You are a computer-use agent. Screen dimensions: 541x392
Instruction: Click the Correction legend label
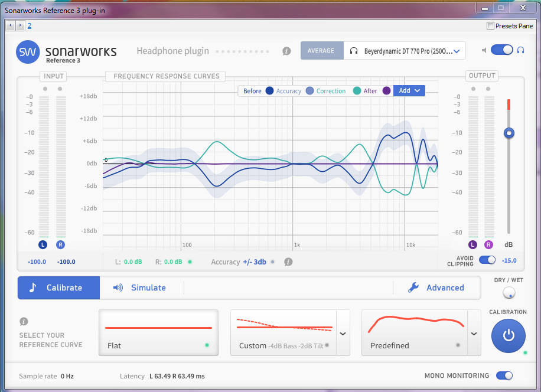[x=331, y=91]
